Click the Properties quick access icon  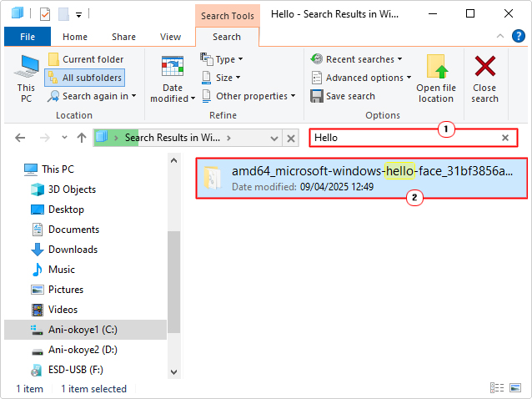pyautogui.click(x=45, y=14)
